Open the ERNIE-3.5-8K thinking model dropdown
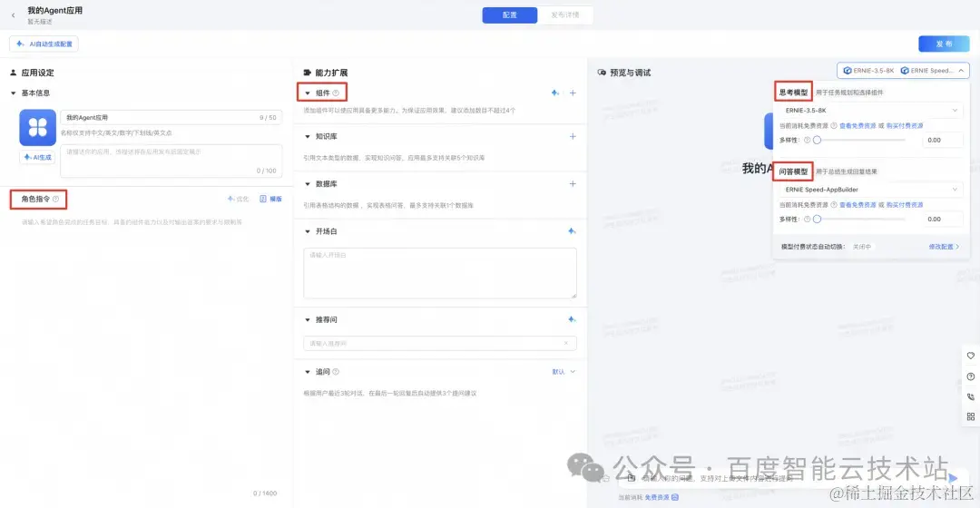Viewport: 980px width, 508px height. tap(870, 111)
